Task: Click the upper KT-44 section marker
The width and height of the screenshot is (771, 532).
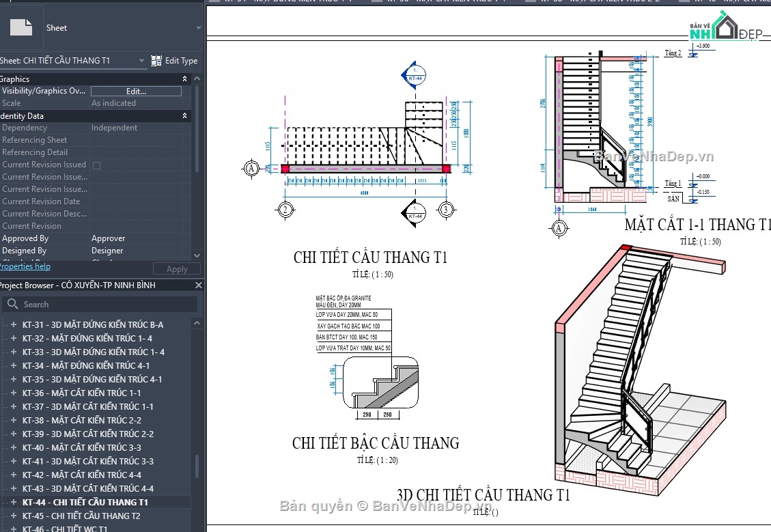Action: (x=414, y=75)
